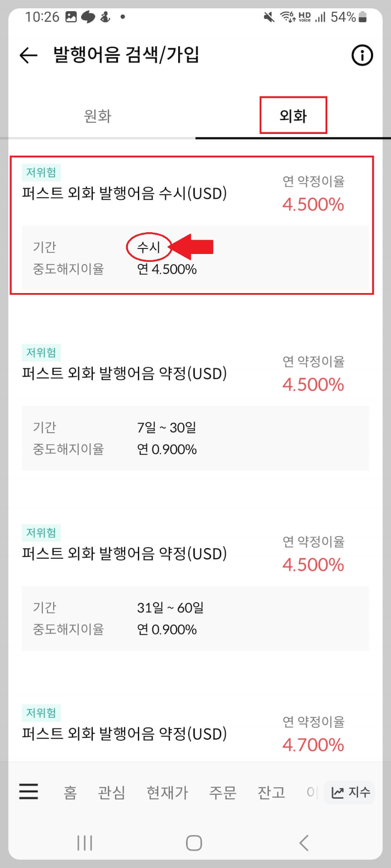Tap the 지수 chart icon in bottom bar
Screen dimensions: 391x868
click(349, 792)
